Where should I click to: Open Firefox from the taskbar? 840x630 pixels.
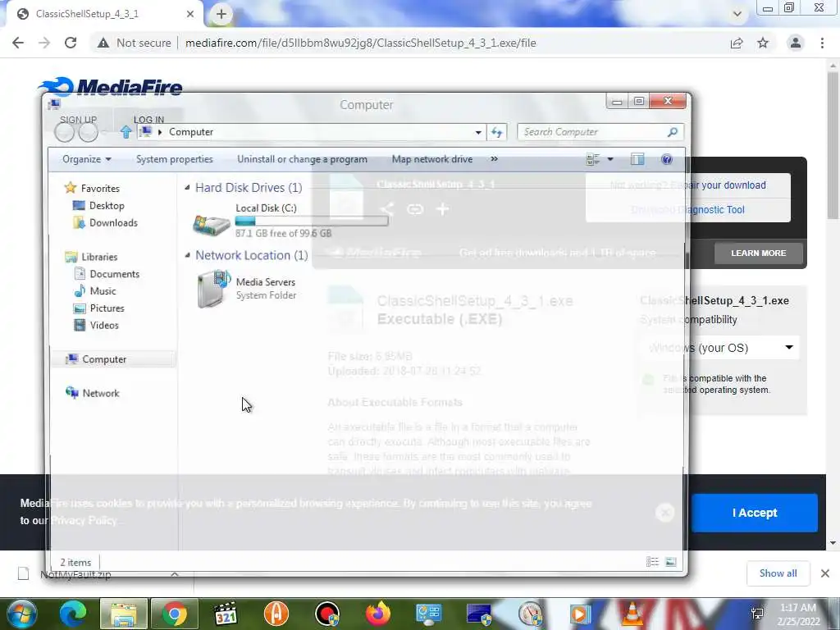click(x=377, y=614)
